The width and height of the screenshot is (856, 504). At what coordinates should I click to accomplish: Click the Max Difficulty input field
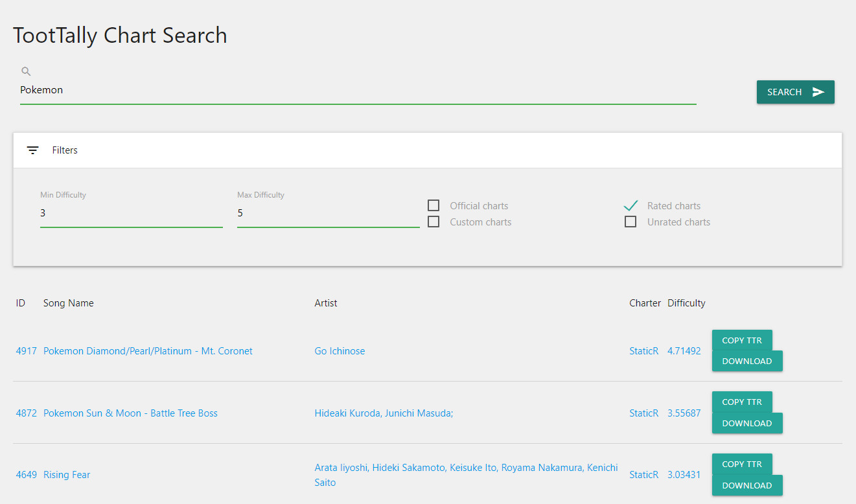point(328,213)
